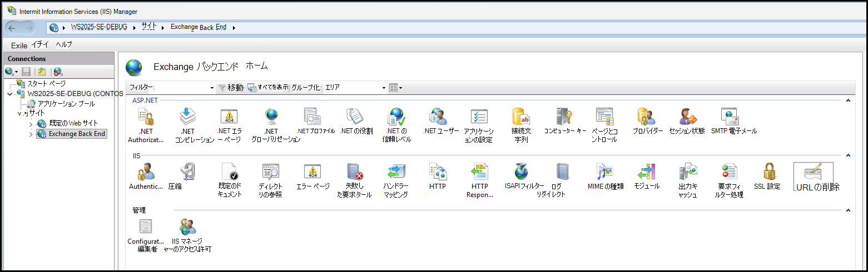The image size is (868, 272).
Task: Open 失敗した要求トレース icon
Action: (354, 172)
